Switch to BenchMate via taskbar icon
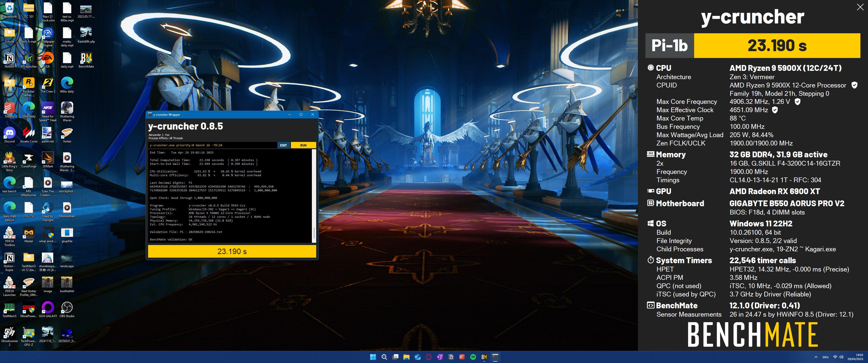Screen dimensions: 868x363 (x=484, y=357)
